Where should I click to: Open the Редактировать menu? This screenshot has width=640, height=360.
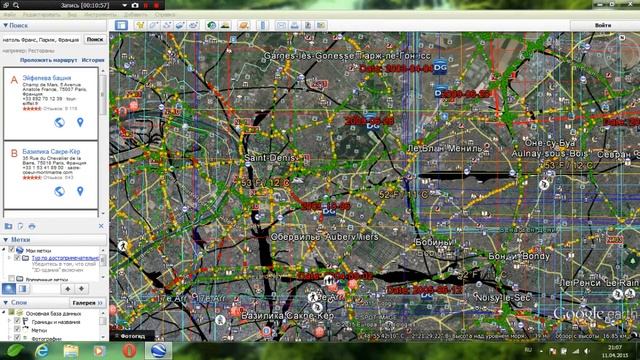(x=42, y=15)
